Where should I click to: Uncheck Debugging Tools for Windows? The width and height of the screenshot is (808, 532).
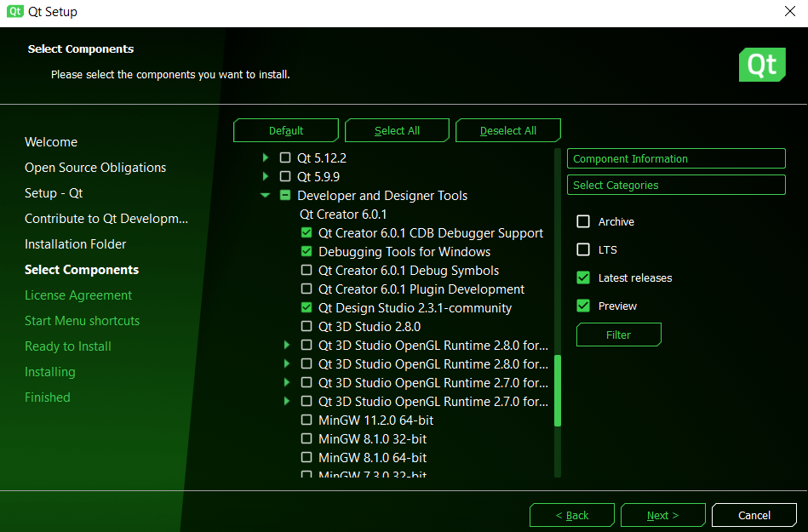(307, 251)
